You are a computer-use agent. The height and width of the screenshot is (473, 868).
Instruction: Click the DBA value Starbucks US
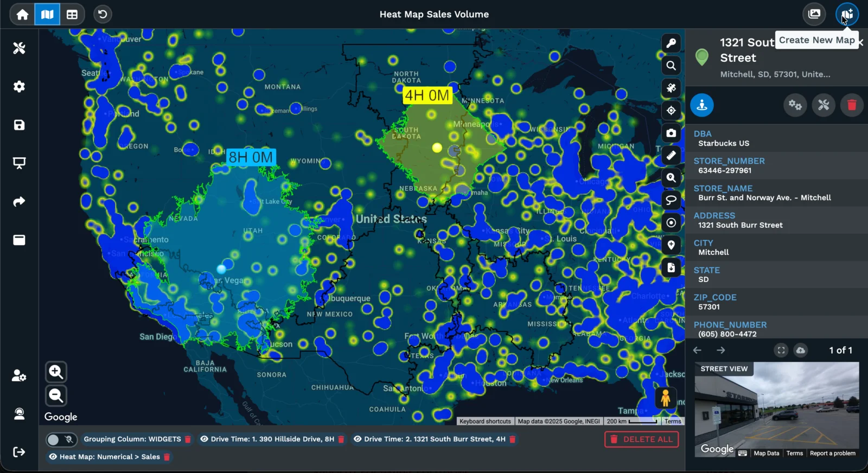(x=724, y=143)
